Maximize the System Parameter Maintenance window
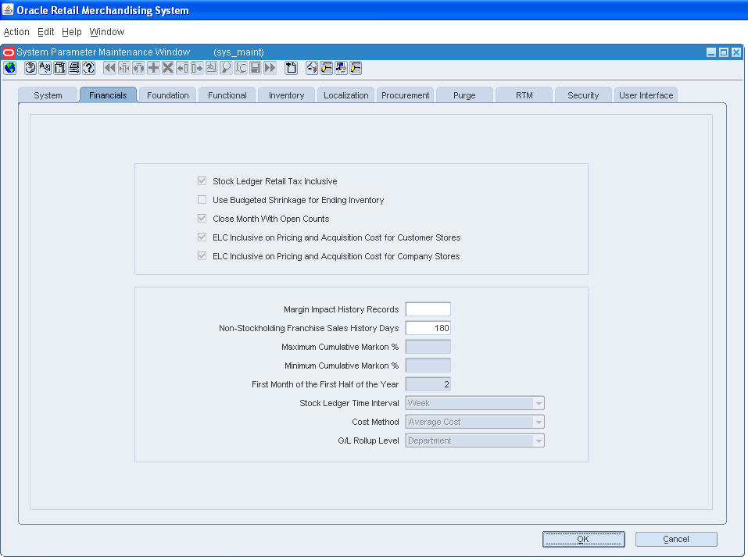The image size is (748, 560). [x=724, y=52]
